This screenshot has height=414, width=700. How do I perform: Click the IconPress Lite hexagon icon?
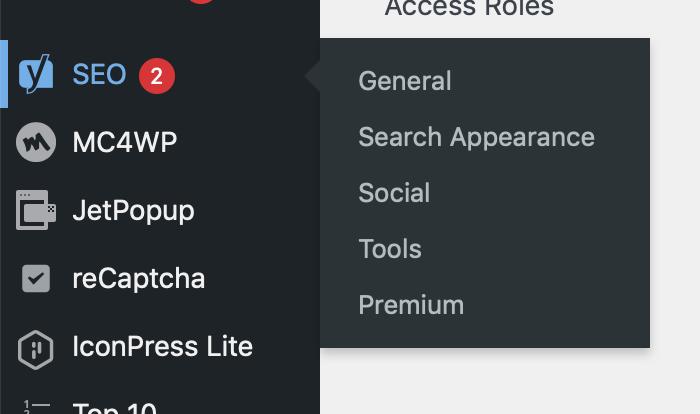pos(36,348)
